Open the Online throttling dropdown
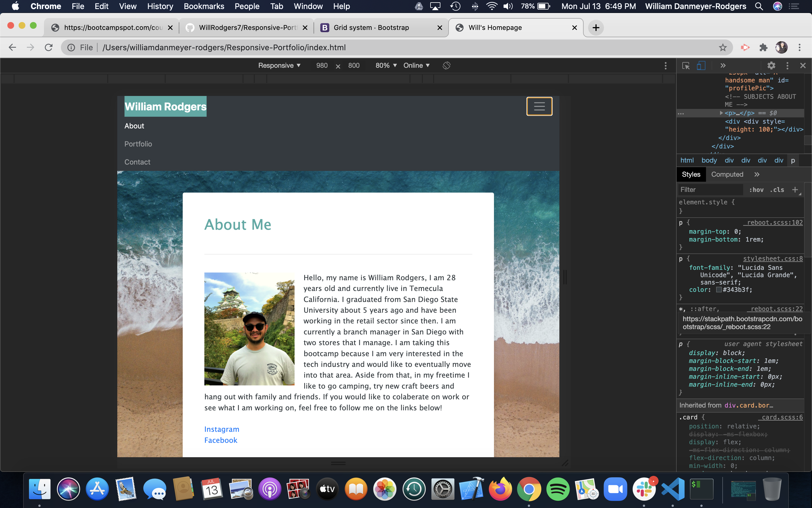 coord(416,65)
